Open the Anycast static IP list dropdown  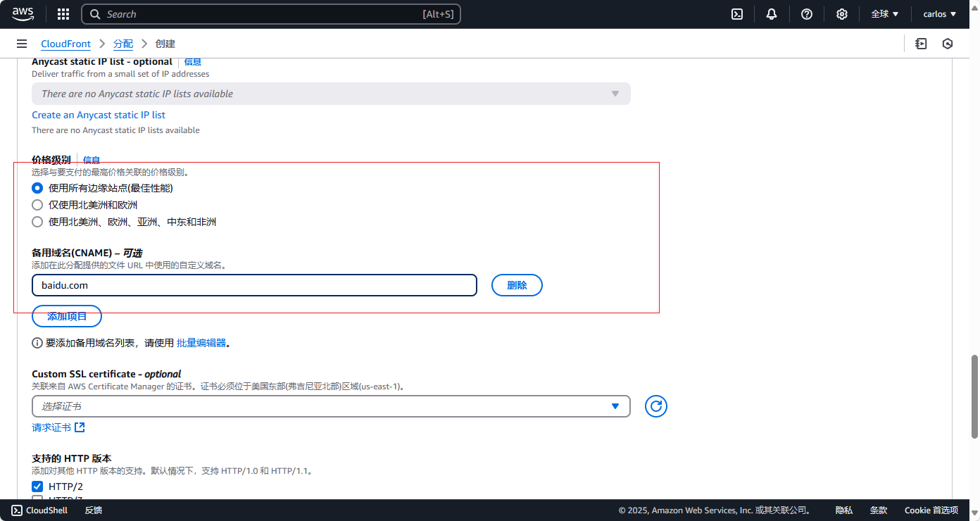coord(331,94)
